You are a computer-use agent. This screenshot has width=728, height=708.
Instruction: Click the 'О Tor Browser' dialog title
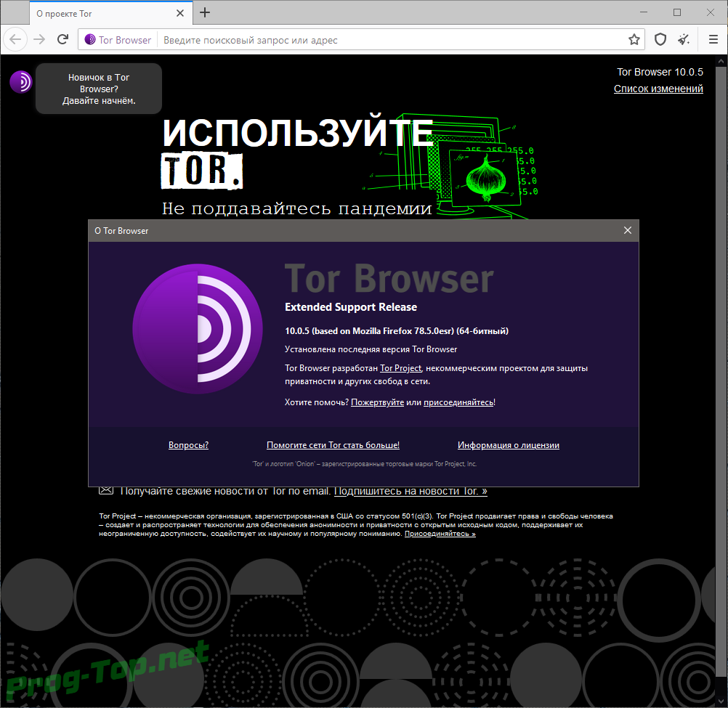pyautogui.click(x=121, y=231)
